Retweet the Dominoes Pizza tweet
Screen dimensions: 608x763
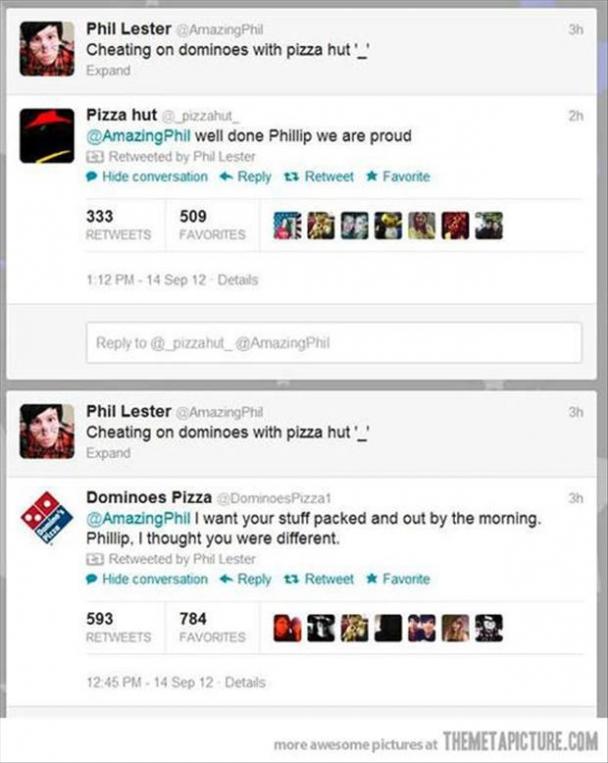(319, 579)
